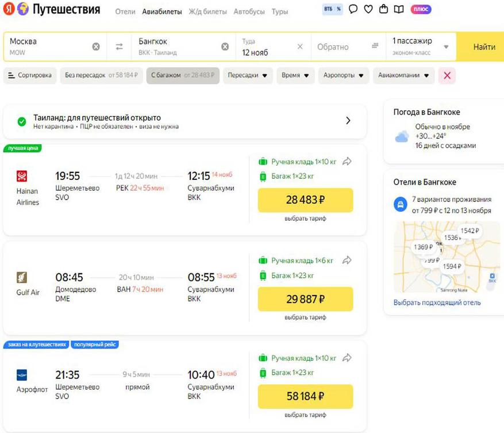Click the Найти search button
504x433 pixels.
pyautogui.click(x=480, y=47)
